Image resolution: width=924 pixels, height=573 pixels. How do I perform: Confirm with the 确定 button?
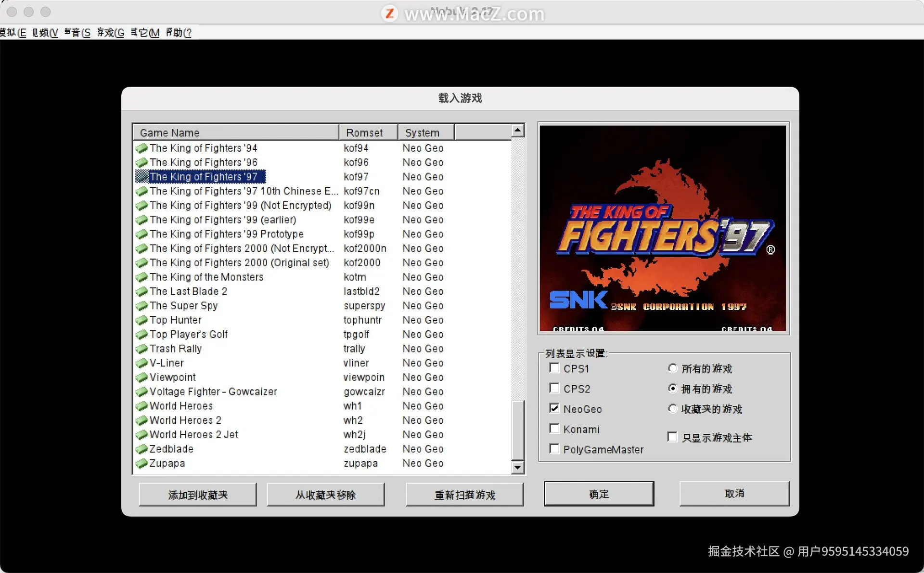[x=599, y=494]
